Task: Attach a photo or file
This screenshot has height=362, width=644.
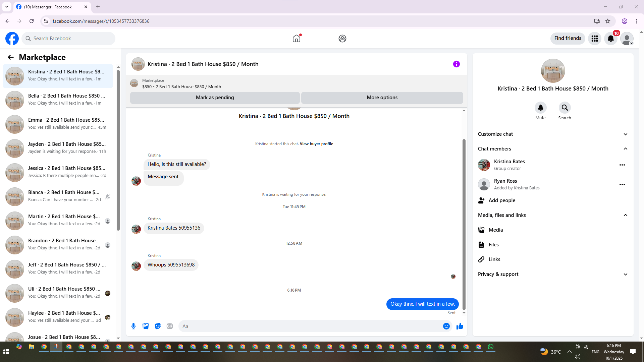Action: coord(146,326)
